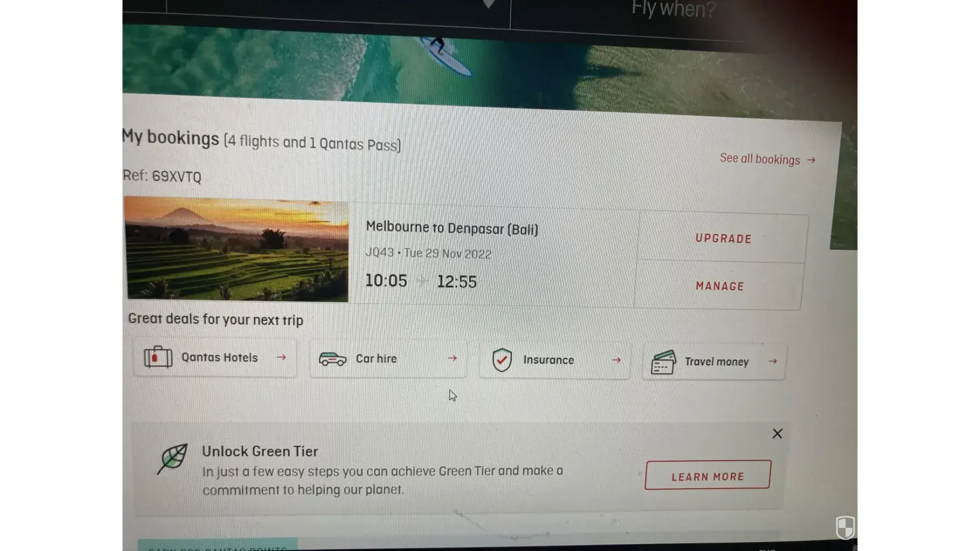This screenshot has width=980, height=551.
Task: Open the Qantas Hotels suitcase icon
Action: point(158,357)
